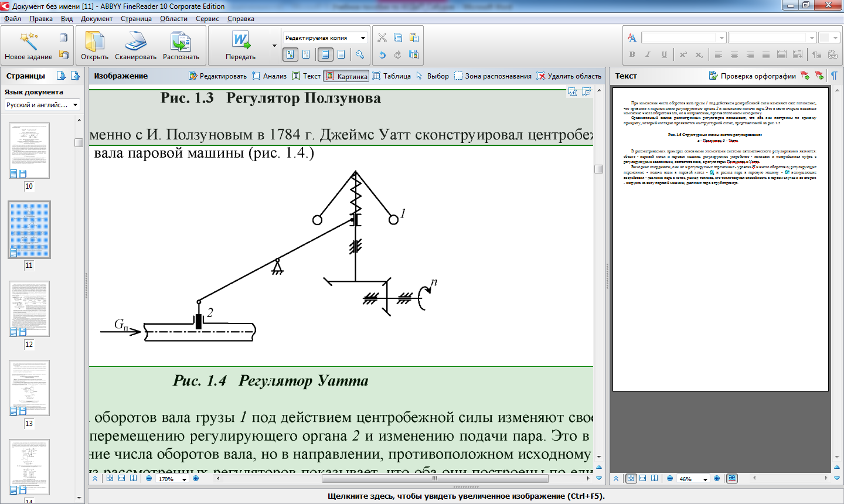
Task: Toggle keep headers and footers button
Action: [x=325, y=55]
